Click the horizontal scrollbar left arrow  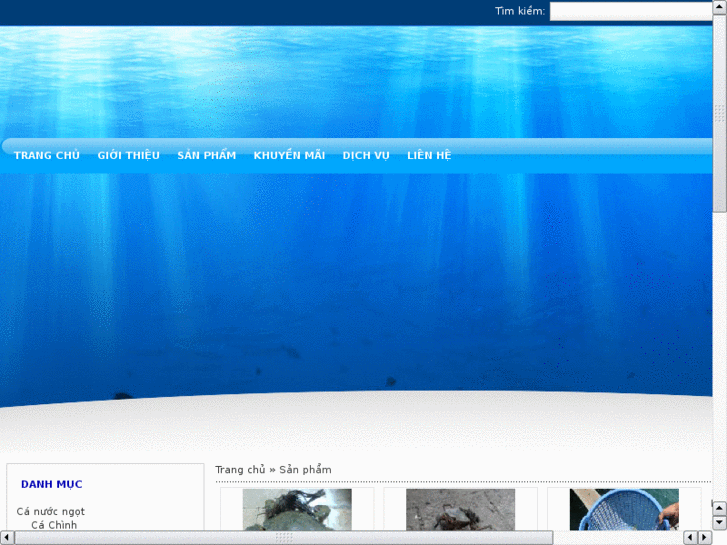pos(7,538)
